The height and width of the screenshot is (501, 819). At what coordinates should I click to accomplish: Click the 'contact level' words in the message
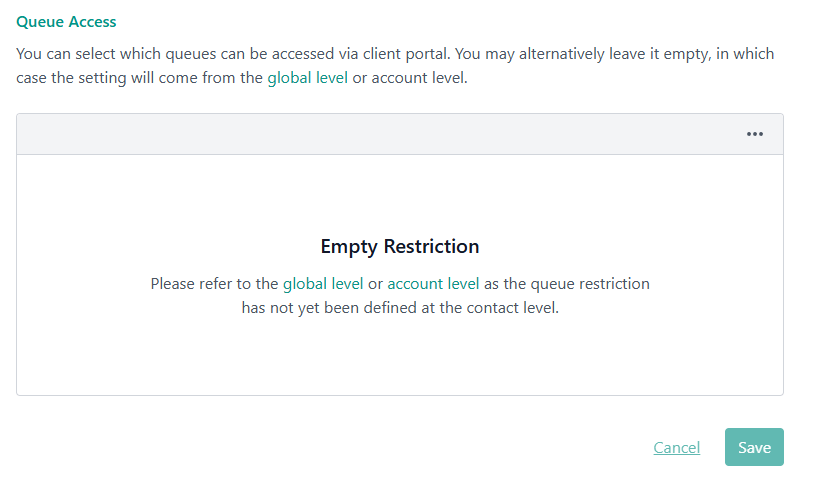click(512, 308)
